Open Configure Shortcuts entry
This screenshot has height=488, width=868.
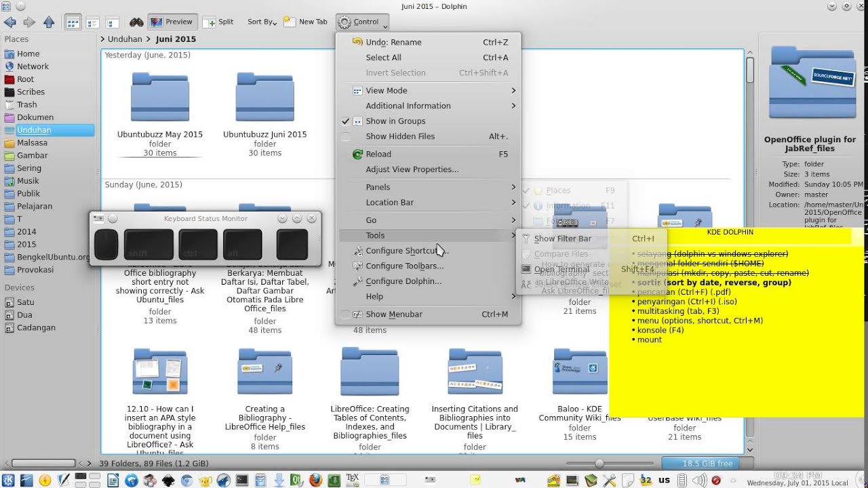[429, 251]
